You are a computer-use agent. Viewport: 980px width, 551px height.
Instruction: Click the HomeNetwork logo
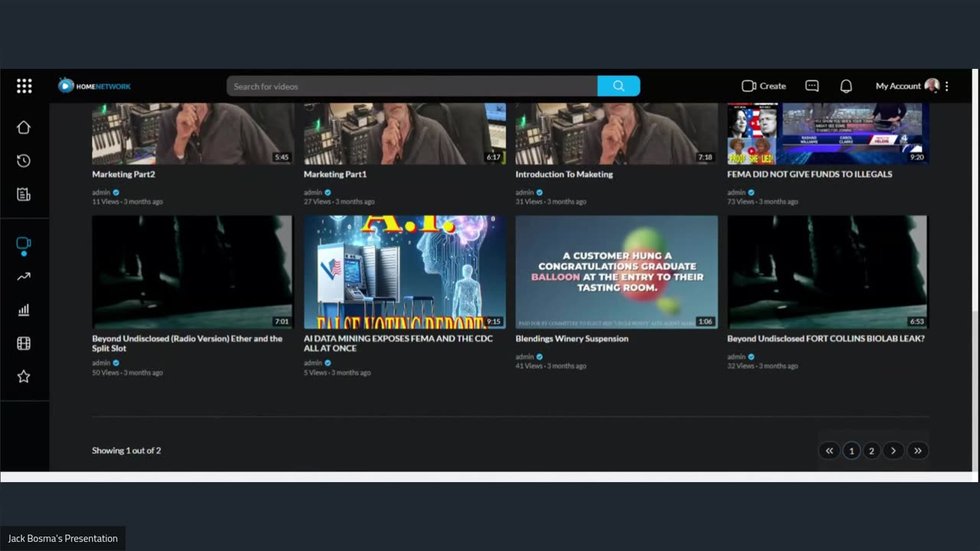point(95,86)
